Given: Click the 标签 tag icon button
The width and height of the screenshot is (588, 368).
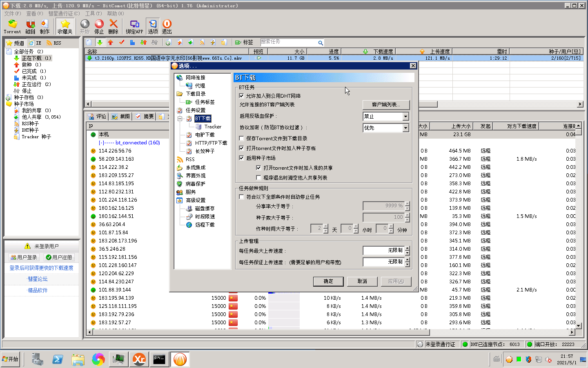Looking at the screenshot, I should (x=244, y=42).
